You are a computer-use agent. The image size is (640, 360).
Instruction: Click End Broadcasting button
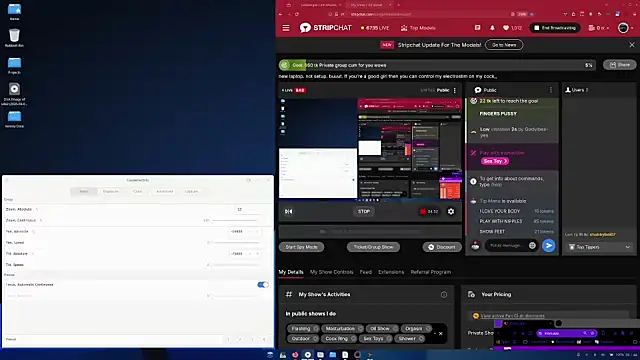pos(555,28)
